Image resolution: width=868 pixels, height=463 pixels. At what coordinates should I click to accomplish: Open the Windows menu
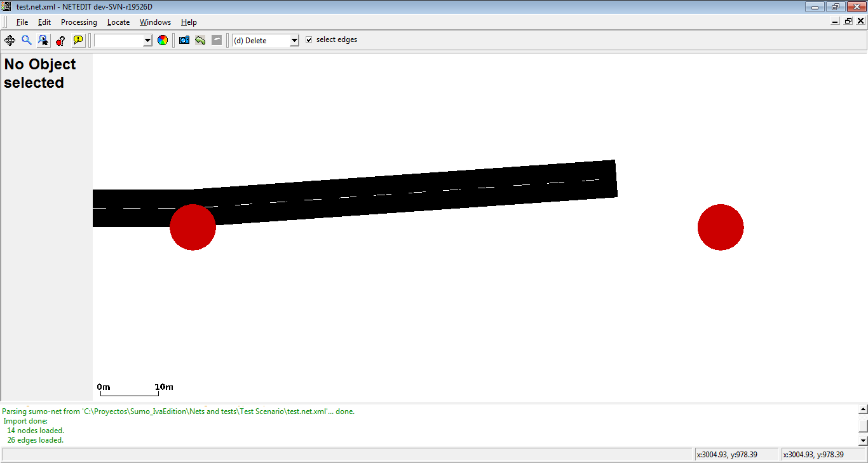click(x=155, y=22)
